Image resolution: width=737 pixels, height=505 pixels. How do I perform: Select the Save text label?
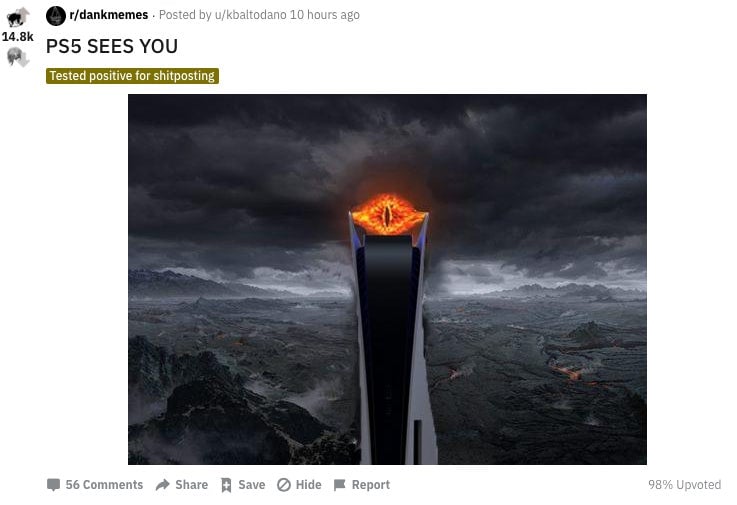coord(251,485)
